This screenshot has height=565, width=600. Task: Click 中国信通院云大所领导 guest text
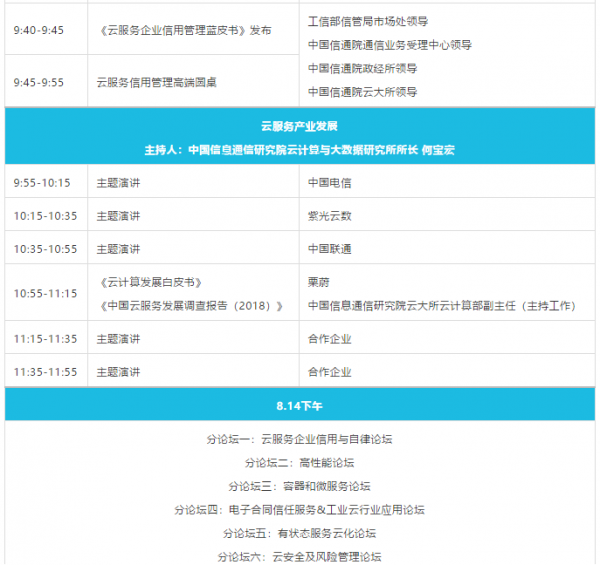tap(362, 92)
